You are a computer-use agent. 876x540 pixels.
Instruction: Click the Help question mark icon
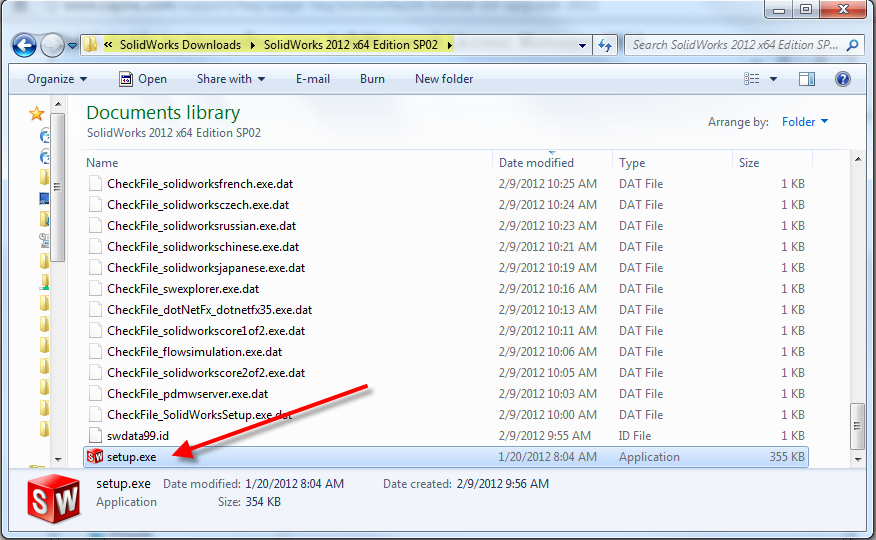[842, 79]
